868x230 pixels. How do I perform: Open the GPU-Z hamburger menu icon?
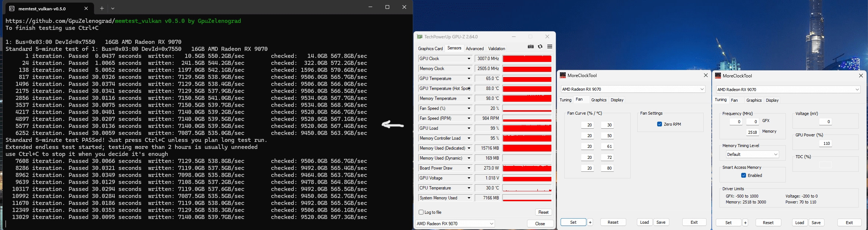coord(550,46)
